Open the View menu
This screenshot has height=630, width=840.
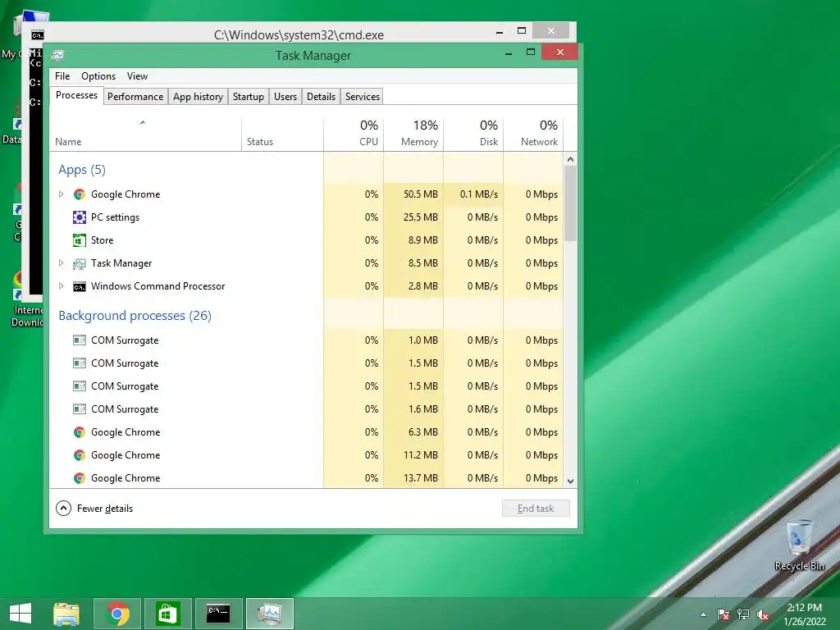(137, 76)
